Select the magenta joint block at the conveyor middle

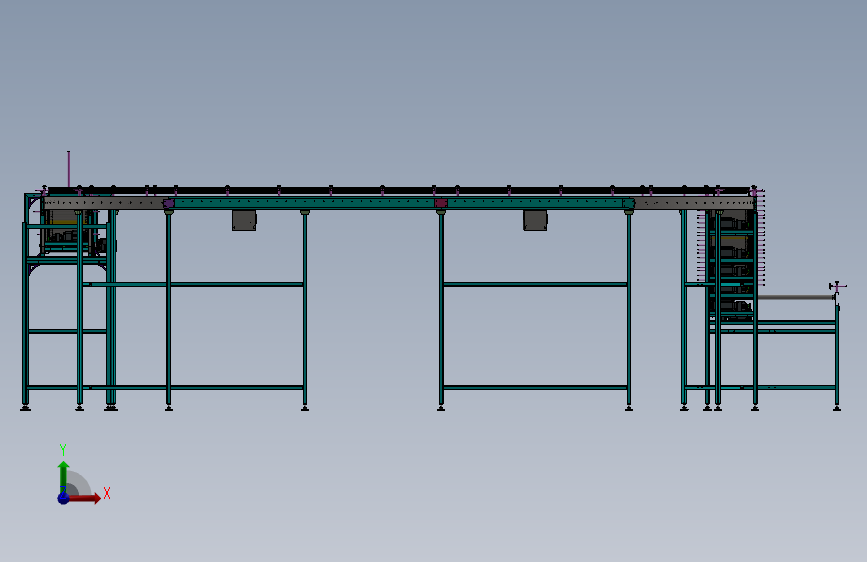(x=441, y=203)
